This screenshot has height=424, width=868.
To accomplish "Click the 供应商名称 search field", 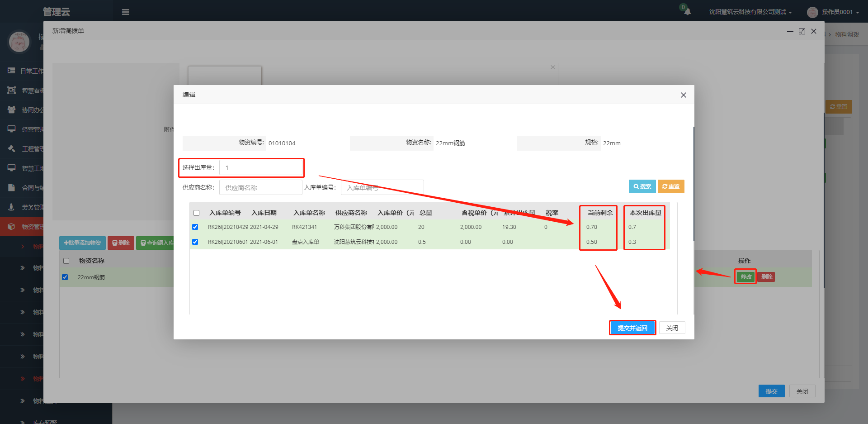I will pos(261,187).
